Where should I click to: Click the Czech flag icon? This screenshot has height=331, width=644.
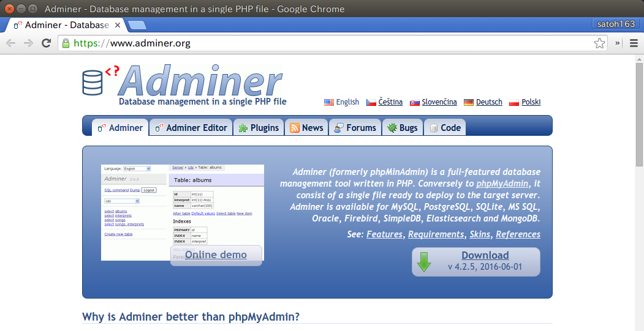371,103
